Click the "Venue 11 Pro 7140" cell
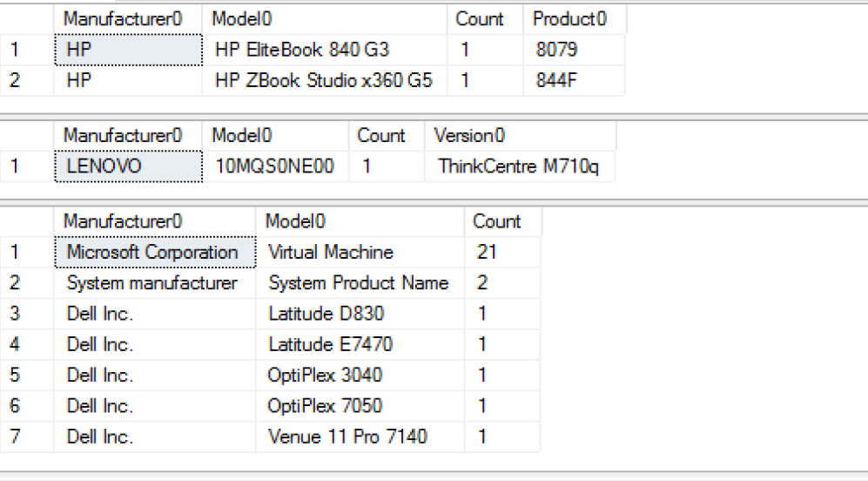Screen dimensions: 868x481 (x=347, y=437)
